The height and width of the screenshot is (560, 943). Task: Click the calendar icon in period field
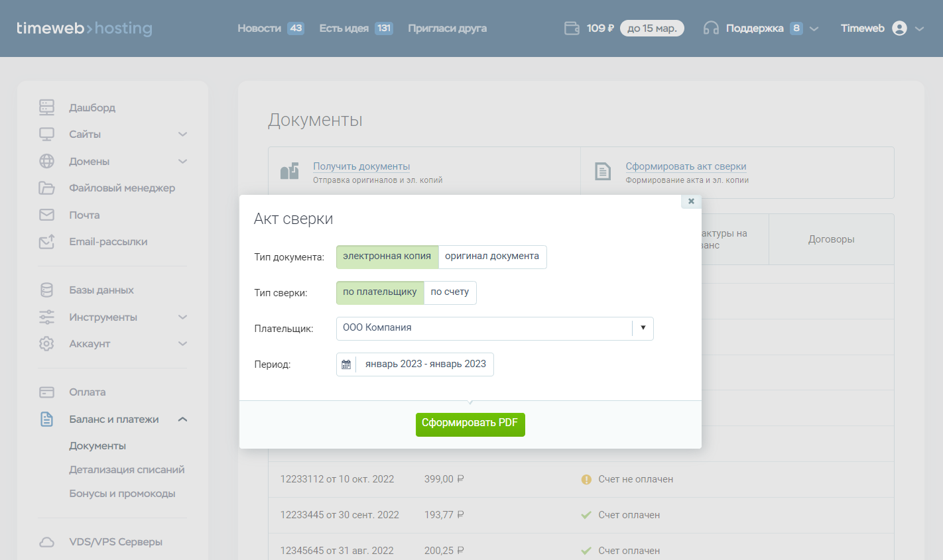click(x=346, y=364)
